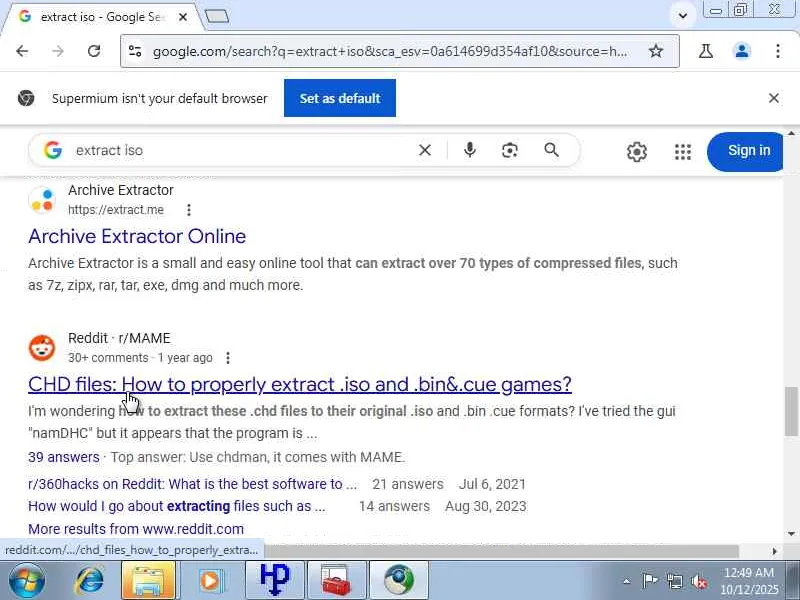Click the muted volume tray icon
The width and height of the screenshot is (800, 600).
pyautogui.click(x=698, y=581)
